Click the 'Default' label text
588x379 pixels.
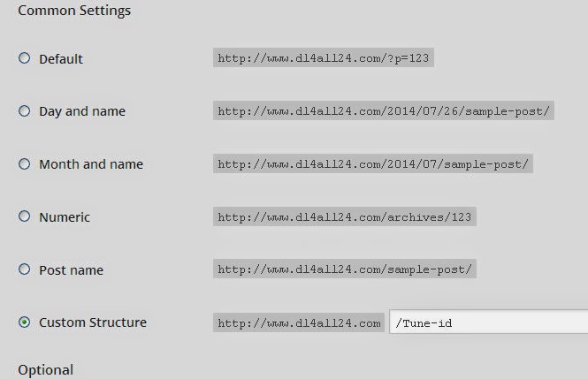click(61, 59)
